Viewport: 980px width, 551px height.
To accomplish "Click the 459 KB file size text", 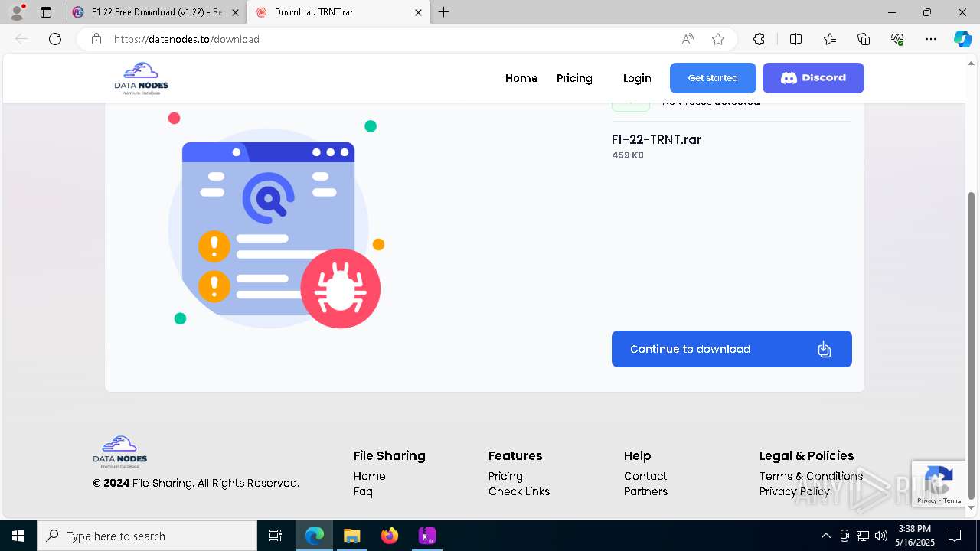I will [x=628, y=155].
